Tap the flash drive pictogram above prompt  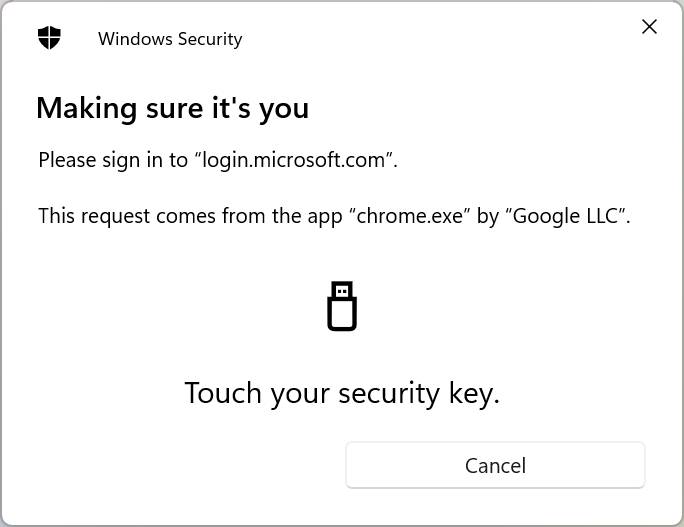(342, 306)
